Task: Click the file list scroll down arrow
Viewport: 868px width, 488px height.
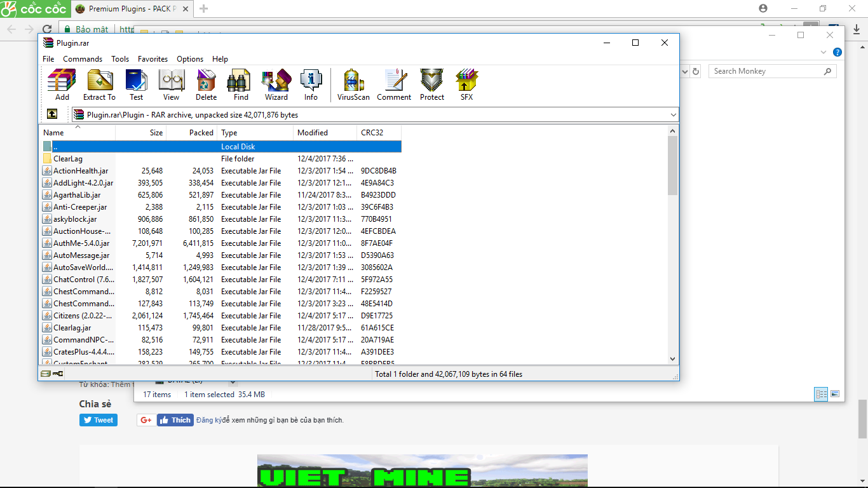Action: 673,359
